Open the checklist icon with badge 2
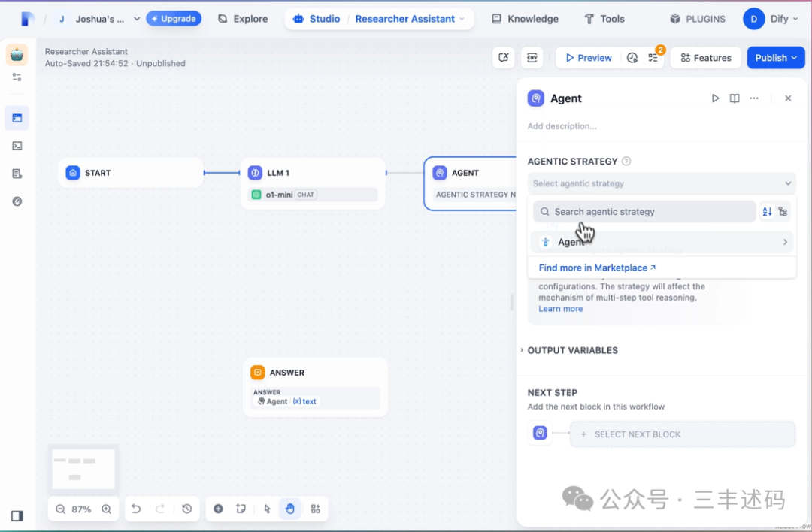Image resolution: width=812 pixels, height=532 pixels. coord(653,57)
